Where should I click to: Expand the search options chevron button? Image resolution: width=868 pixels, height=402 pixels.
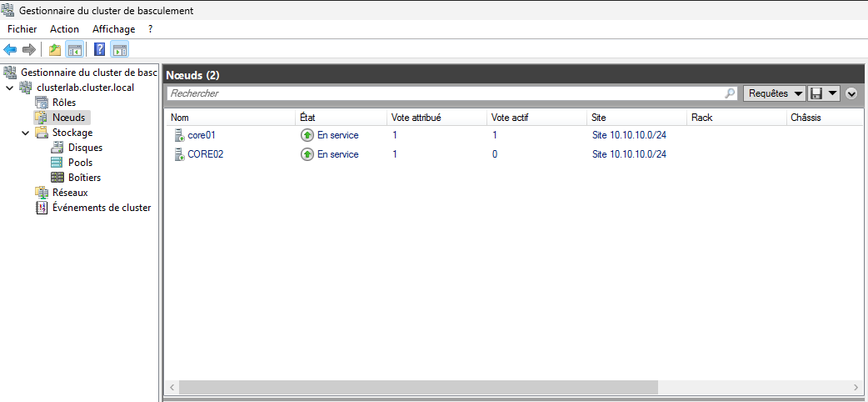pyautogui.click(x=851, y=93)
